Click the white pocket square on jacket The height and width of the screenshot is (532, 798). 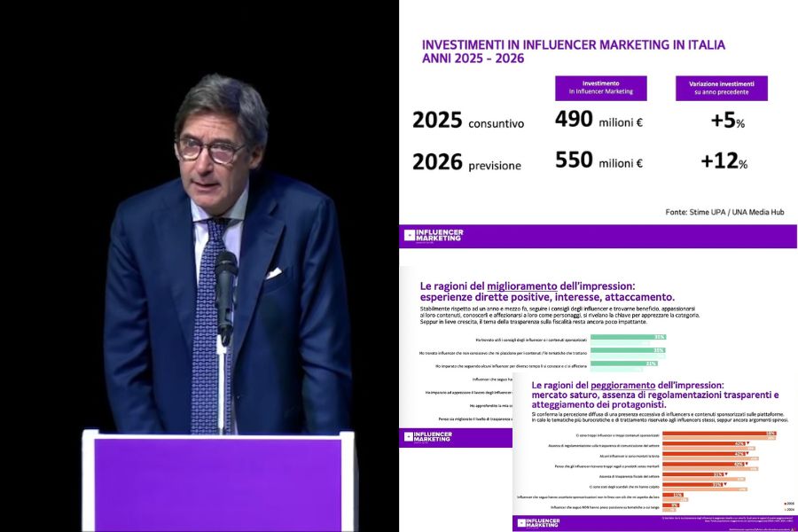pos(274,273)
